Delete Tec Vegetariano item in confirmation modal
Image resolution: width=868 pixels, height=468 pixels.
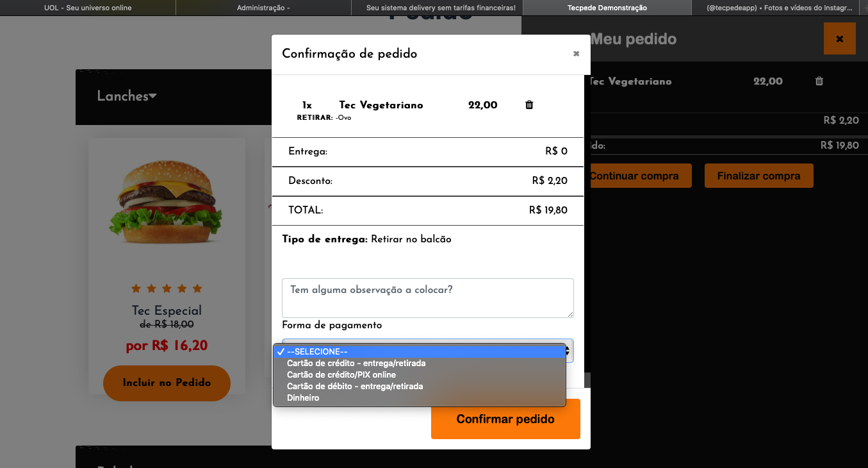pos(529,105)
